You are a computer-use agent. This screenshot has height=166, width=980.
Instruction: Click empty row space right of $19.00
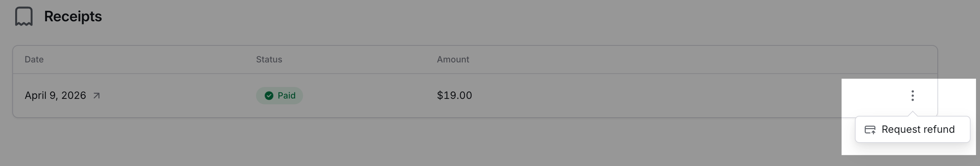[647, 95]
